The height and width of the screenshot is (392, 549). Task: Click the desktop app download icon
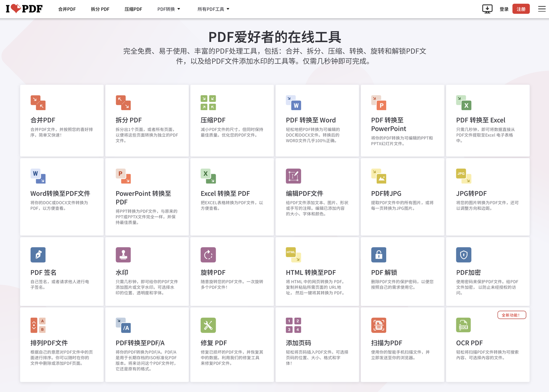(x=487, y=9)
